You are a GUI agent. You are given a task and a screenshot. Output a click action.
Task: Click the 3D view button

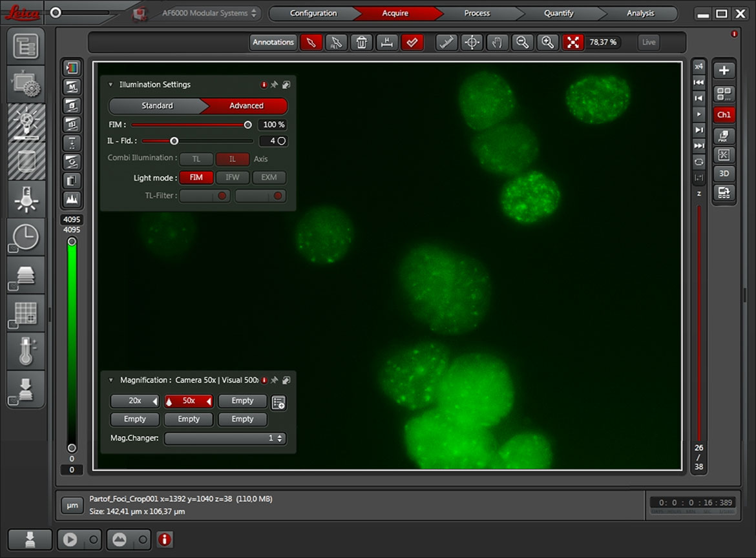pyautogui.click(x=724, y=174)
